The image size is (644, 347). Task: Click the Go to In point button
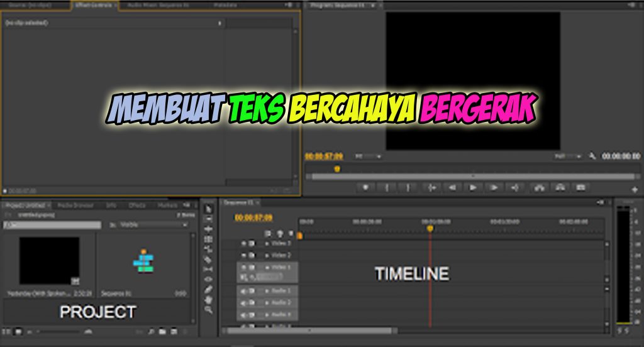(431, 188)
